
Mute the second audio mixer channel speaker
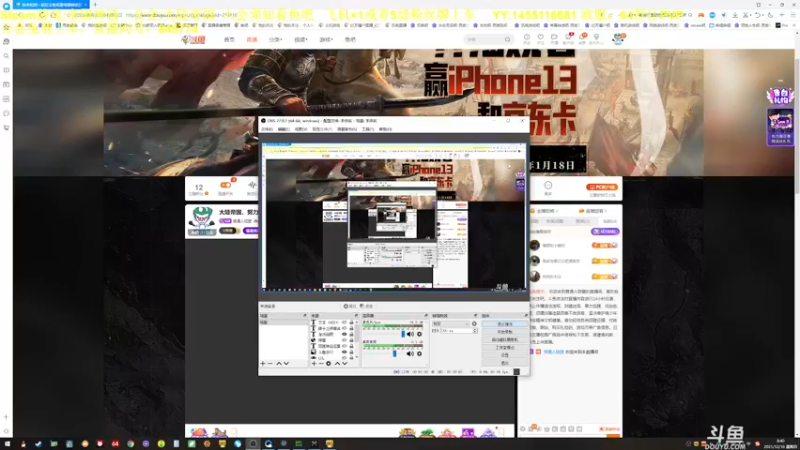(x=410, y=353)
